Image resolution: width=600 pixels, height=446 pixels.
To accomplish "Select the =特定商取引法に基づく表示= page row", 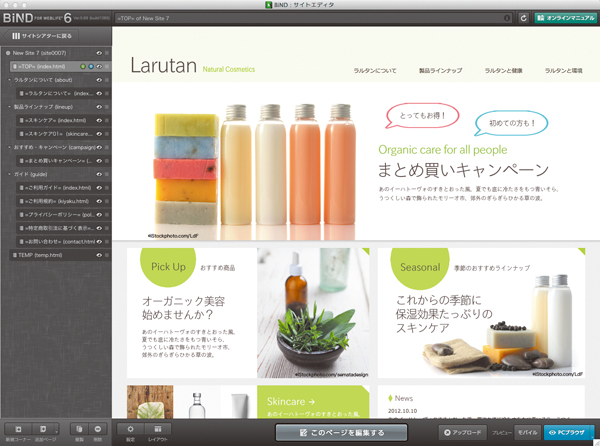I will point(64,228).
